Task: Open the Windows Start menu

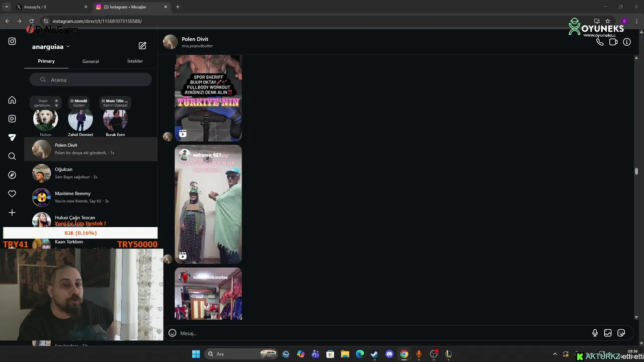Action: click(x=196, y=354)
